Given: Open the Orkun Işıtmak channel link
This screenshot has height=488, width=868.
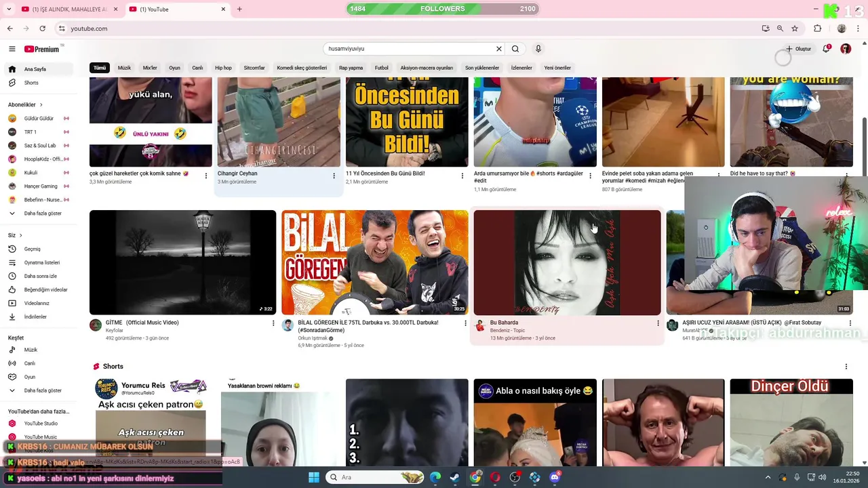Looking at the screenshot, I should (313, 338).
